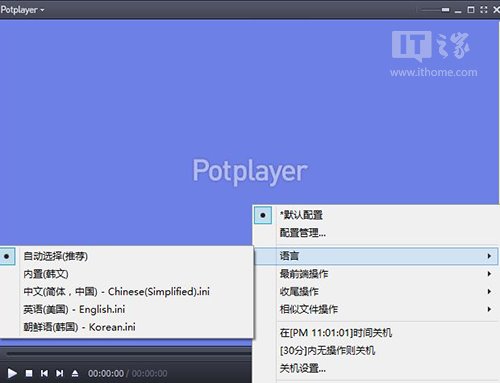Click the eject/open file icon
500x383 pixels.
(75, 373)
